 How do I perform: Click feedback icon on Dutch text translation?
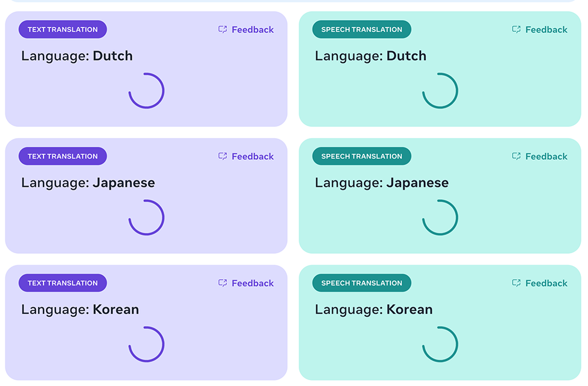click(223, 29)
